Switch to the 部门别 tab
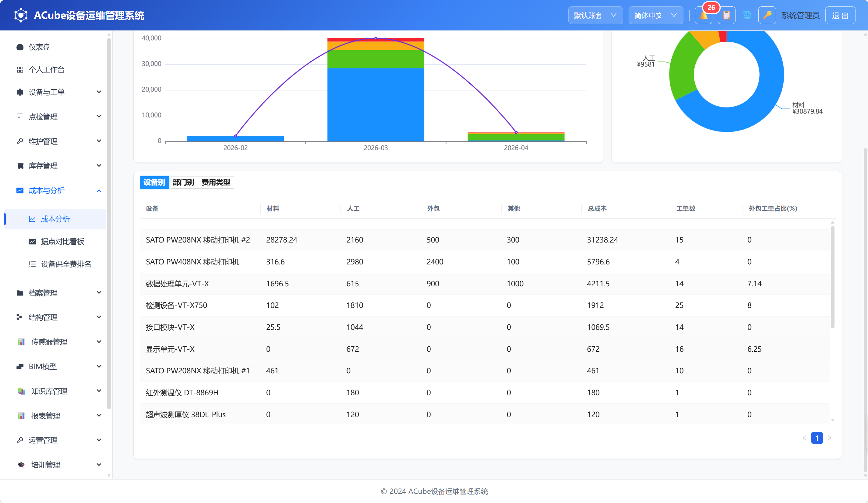Image resolution: width=868 pixels, height=503 pixels. coord(183,182)
